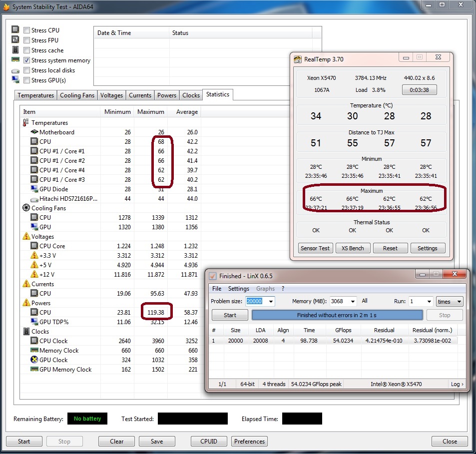
Task: Click the Clocks group chip icon
Action: [26, 331]
